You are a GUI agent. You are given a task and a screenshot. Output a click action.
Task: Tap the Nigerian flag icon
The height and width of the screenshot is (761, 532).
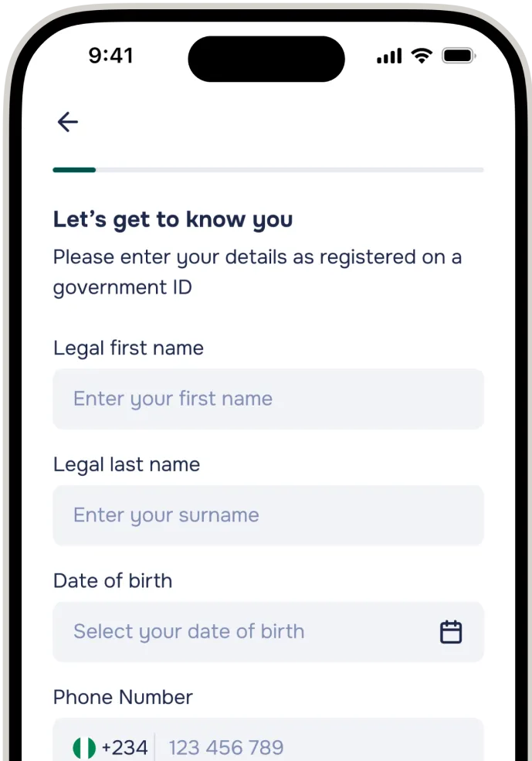point(84,747)
